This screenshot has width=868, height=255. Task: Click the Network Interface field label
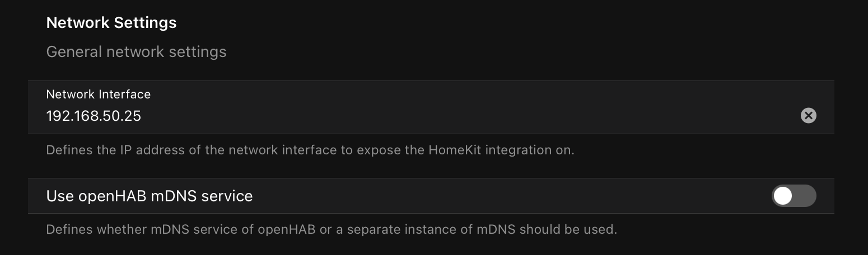click(x=98, y=95)
